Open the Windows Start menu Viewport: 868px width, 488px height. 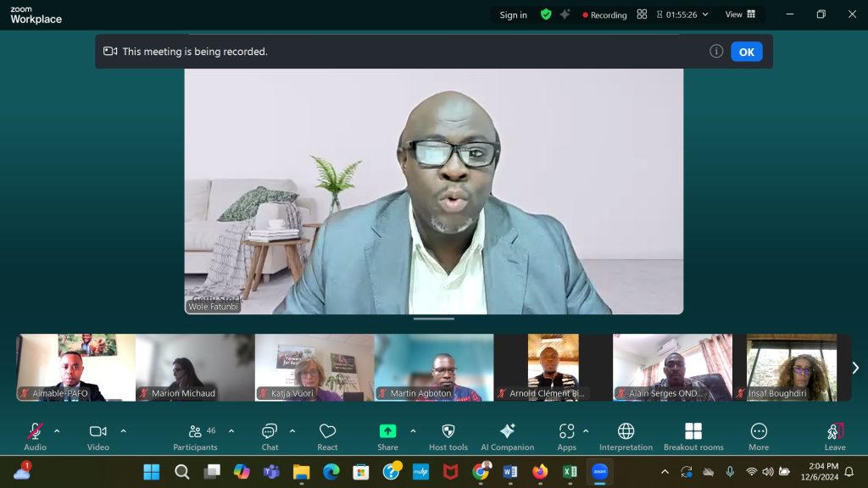tap(153, 472)
